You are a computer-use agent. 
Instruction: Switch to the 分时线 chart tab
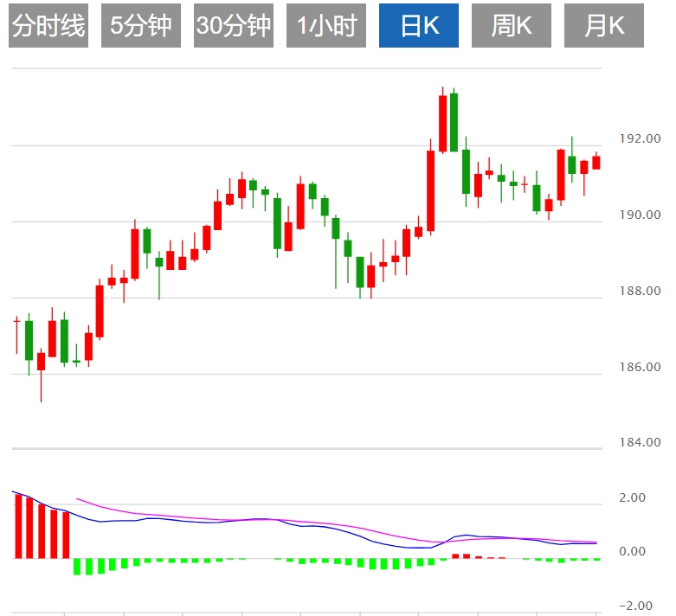tap(48, 25)
